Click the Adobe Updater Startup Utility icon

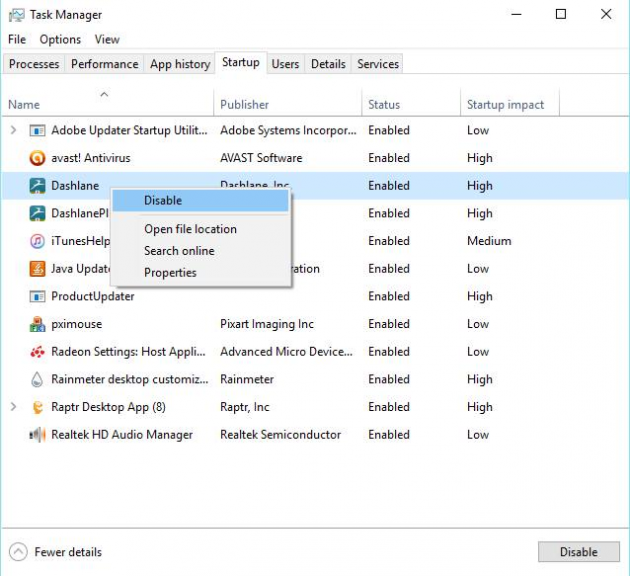pos(37,131)
